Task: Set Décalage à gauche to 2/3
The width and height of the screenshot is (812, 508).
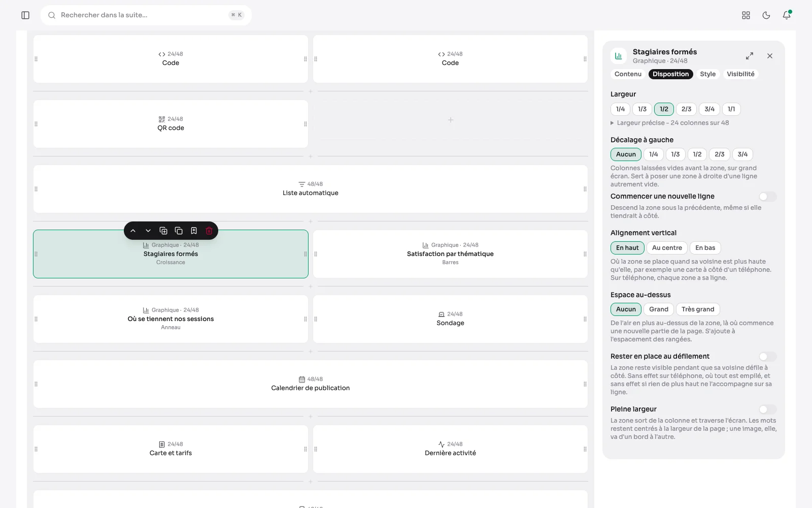Action: [x=720, y=154]
